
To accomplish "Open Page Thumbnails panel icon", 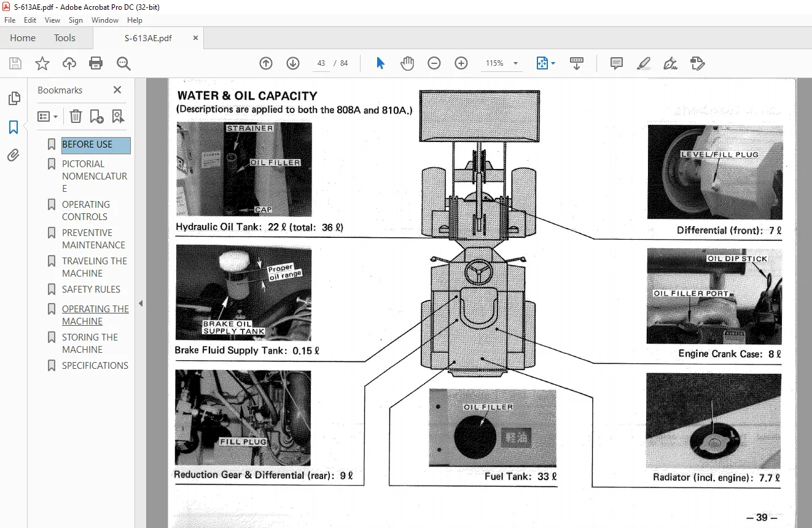I will (14, 98).
